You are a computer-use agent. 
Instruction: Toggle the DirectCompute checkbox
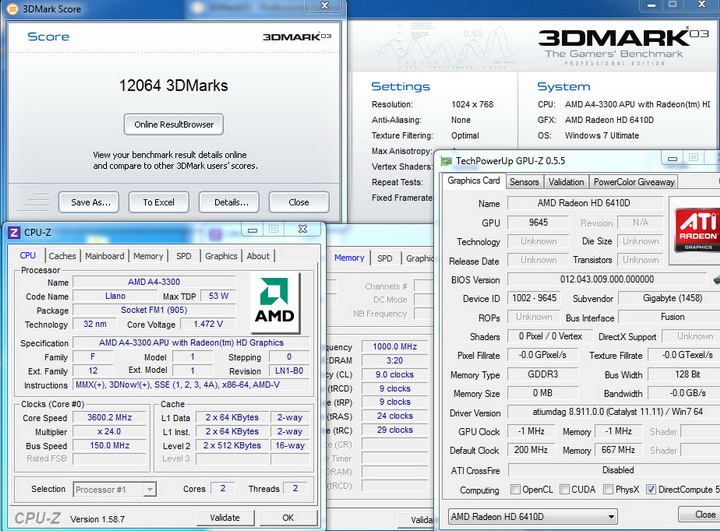(x=651, y=489)
